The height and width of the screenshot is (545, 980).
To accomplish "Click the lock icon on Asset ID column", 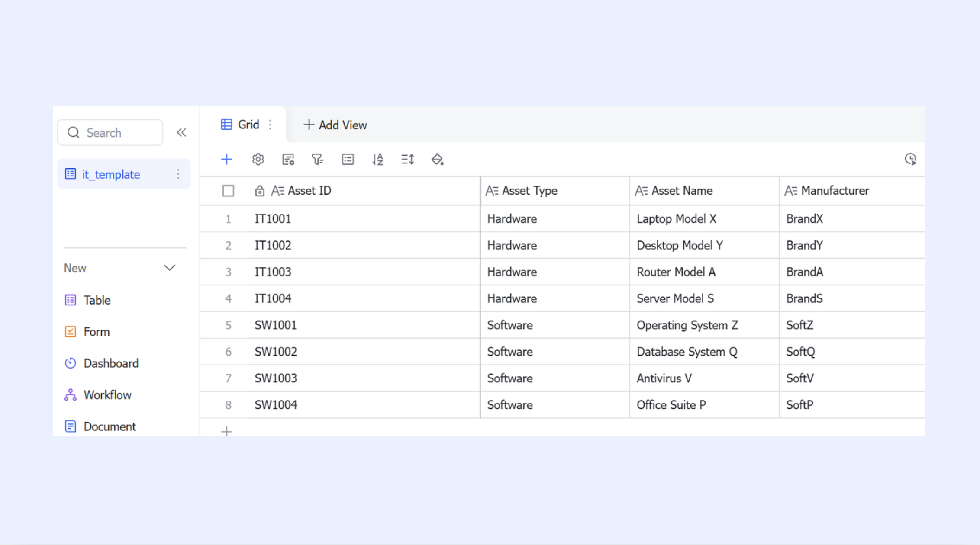I will [x=259, y=191].
